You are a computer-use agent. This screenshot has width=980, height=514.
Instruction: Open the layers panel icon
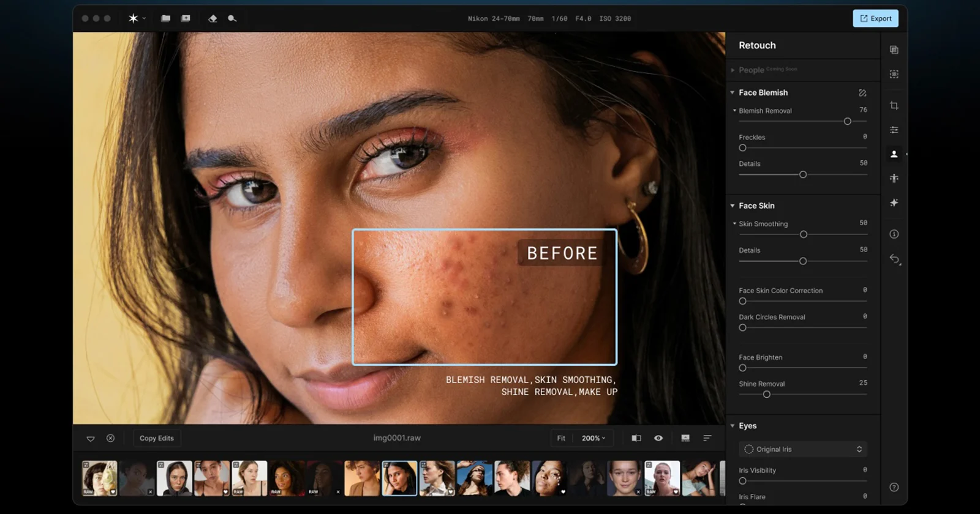(x=894, y=50)
